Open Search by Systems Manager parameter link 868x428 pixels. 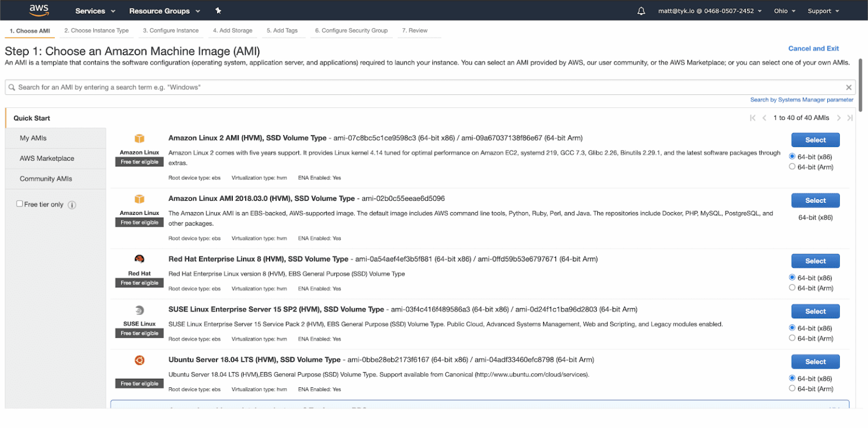pos(802,100)
